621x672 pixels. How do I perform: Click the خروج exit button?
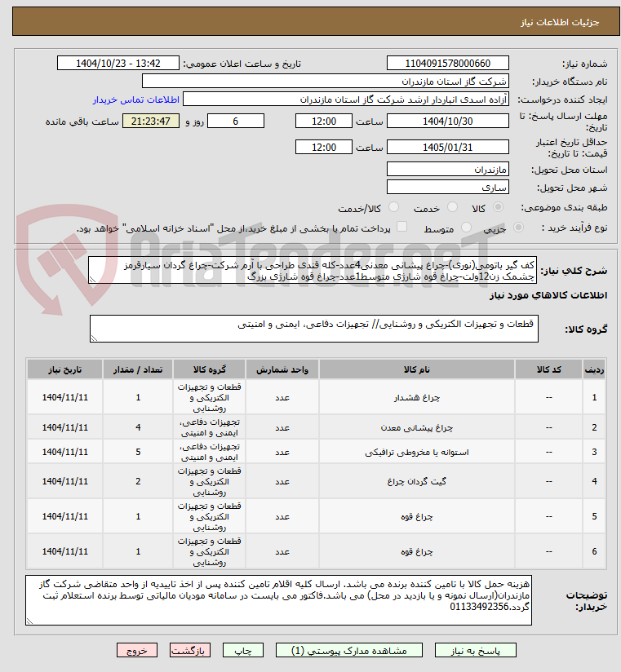tap(137, 650)
